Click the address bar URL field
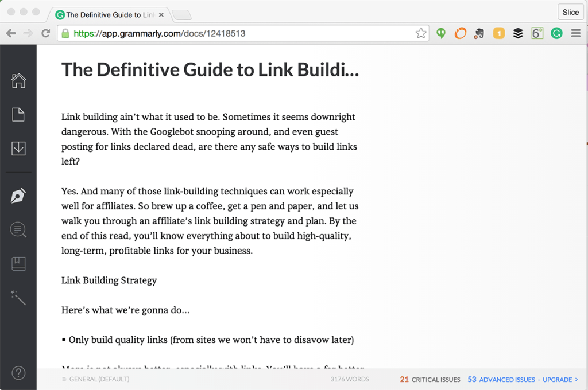The height and width of the screenshot is (390, 588). (243, 33)
